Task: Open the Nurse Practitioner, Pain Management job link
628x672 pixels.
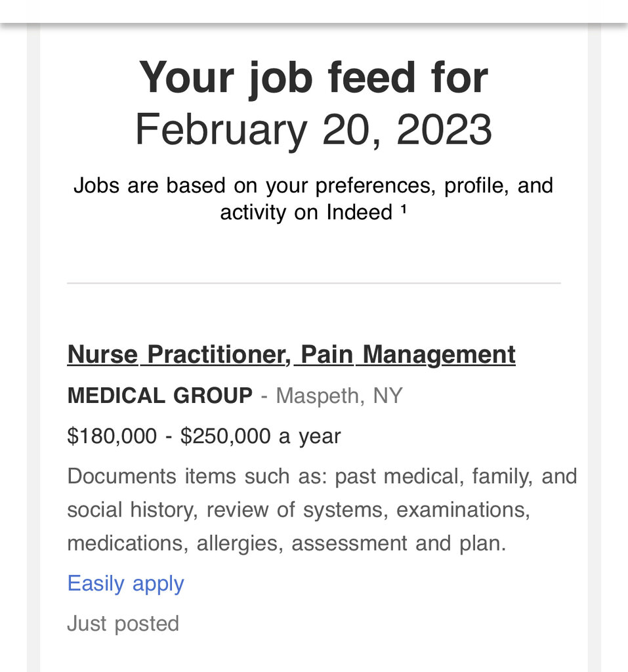Action: coord(291,355)
